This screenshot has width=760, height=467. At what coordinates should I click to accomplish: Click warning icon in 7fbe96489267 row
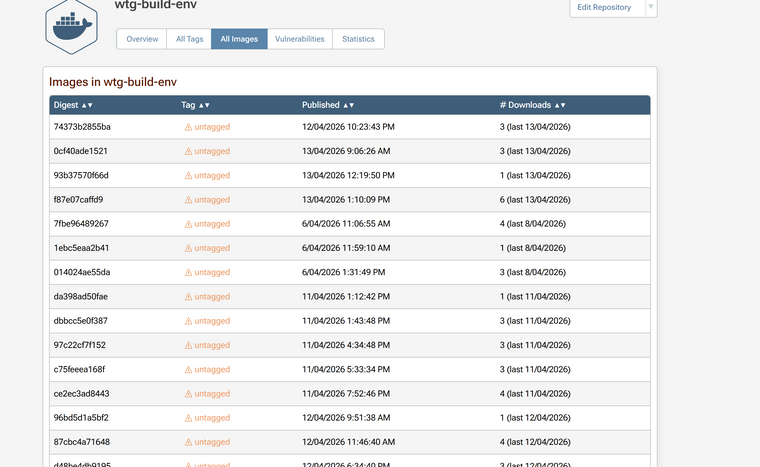[x=188, y=224]
